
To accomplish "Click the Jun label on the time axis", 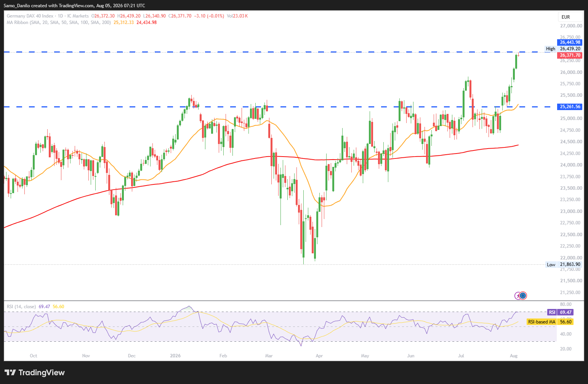I will tap(411, 356).
